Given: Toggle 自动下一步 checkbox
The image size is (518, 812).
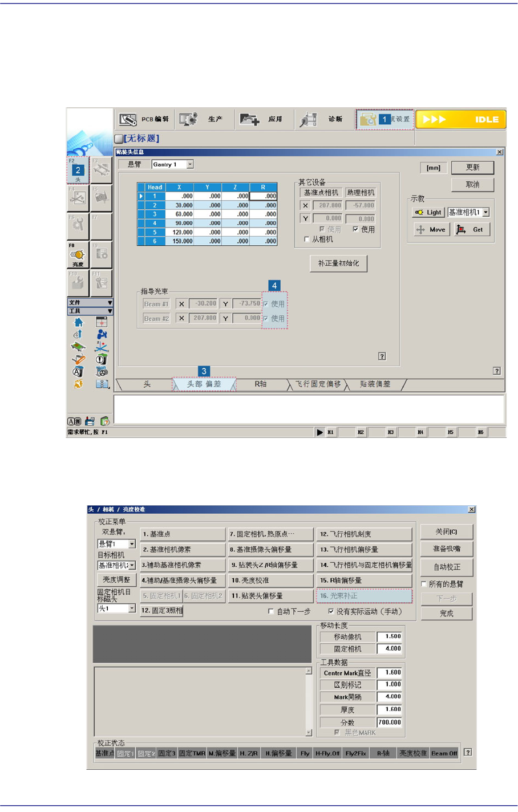Looking at the screenshot, I should [x=271, y=611].
